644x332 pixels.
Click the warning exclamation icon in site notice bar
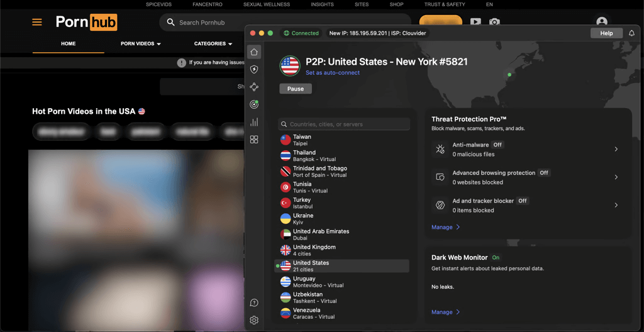(182, 63)
